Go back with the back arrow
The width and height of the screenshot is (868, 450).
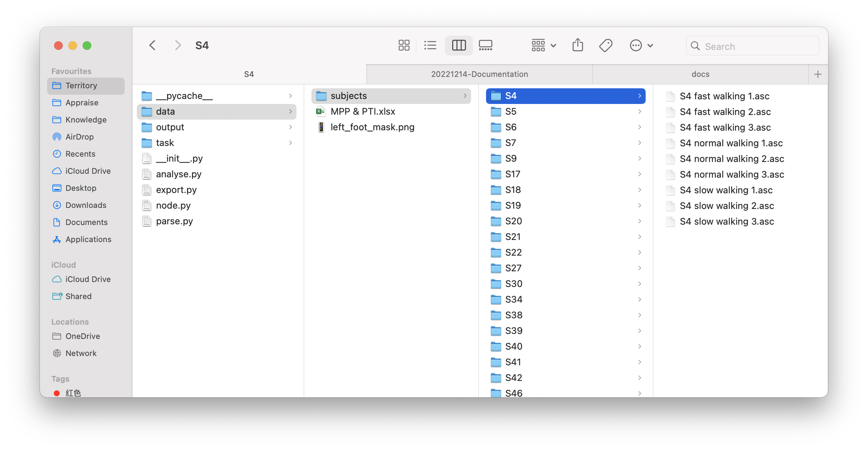153,46
